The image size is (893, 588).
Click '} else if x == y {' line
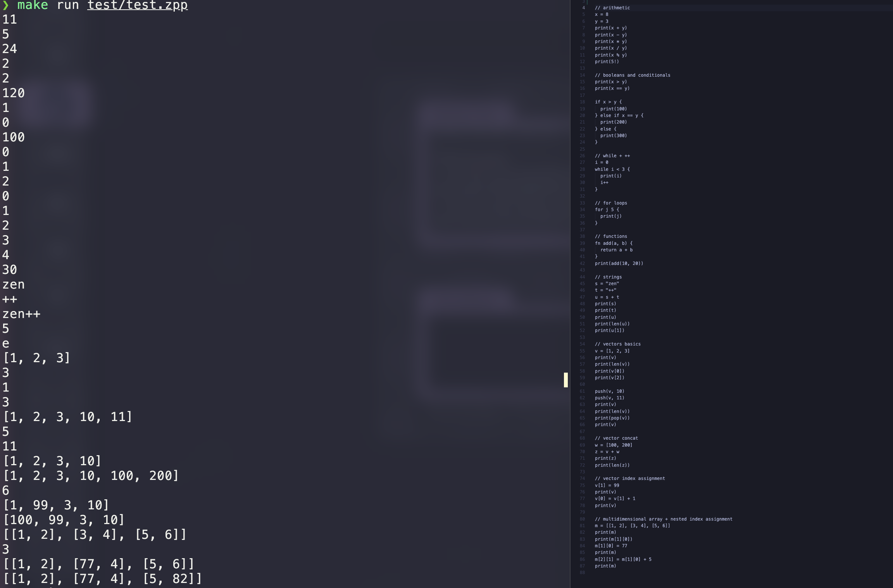619,115
